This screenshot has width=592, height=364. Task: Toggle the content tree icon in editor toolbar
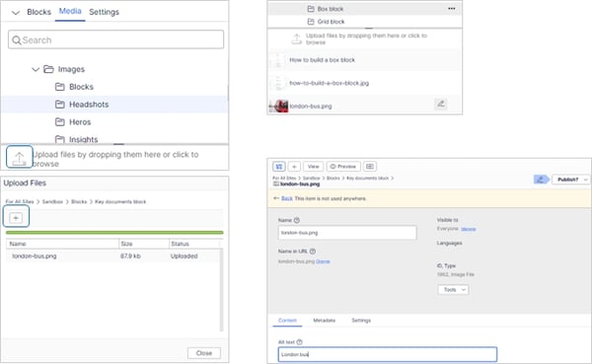(x=279, y=167)
